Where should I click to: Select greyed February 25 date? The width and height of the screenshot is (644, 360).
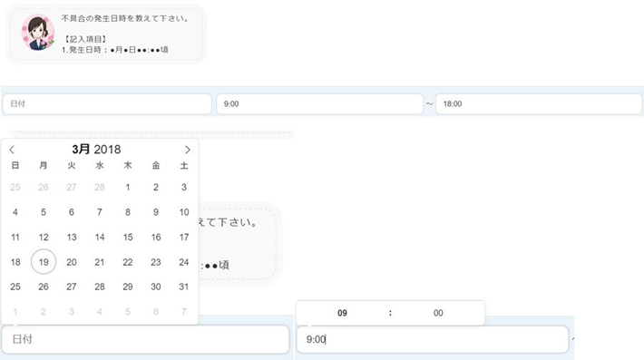coord(15,187)
